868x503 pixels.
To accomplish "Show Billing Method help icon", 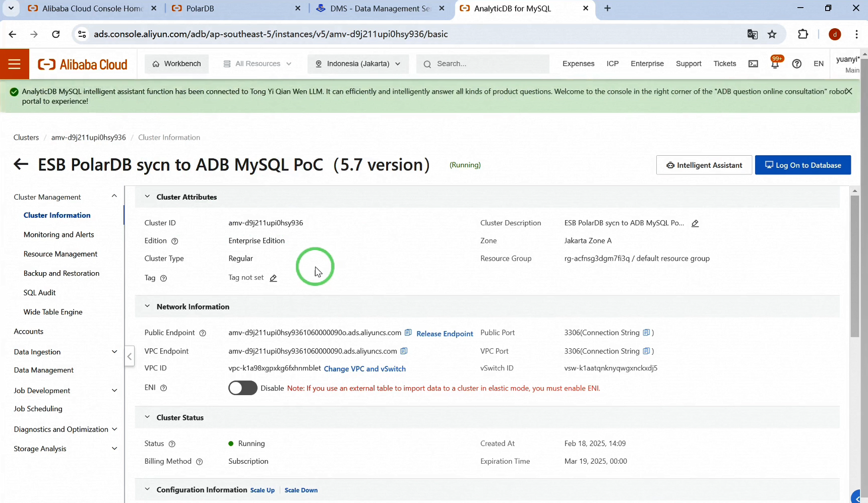I will (x=199, y=462).
